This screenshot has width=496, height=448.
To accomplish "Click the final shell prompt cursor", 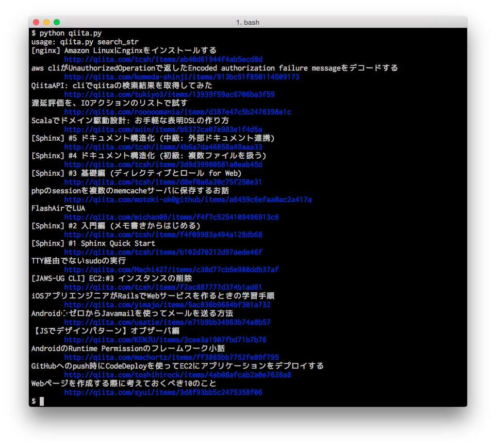I will click(x=41, y=401).
